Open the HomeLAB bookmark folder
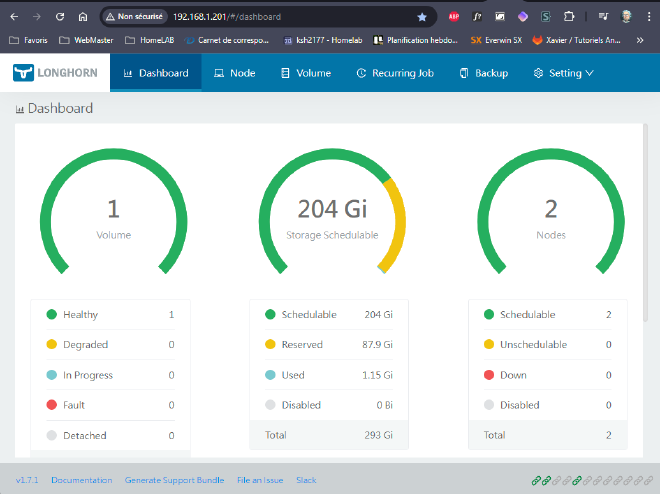This screenshot has height=494, width=660. (x=150, y=40)
